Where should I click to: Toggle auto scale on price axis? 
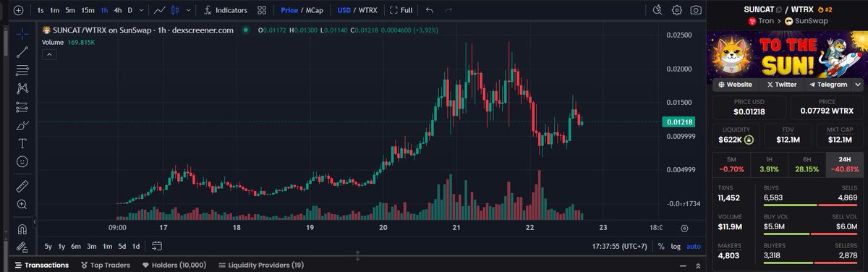point(693,247)
